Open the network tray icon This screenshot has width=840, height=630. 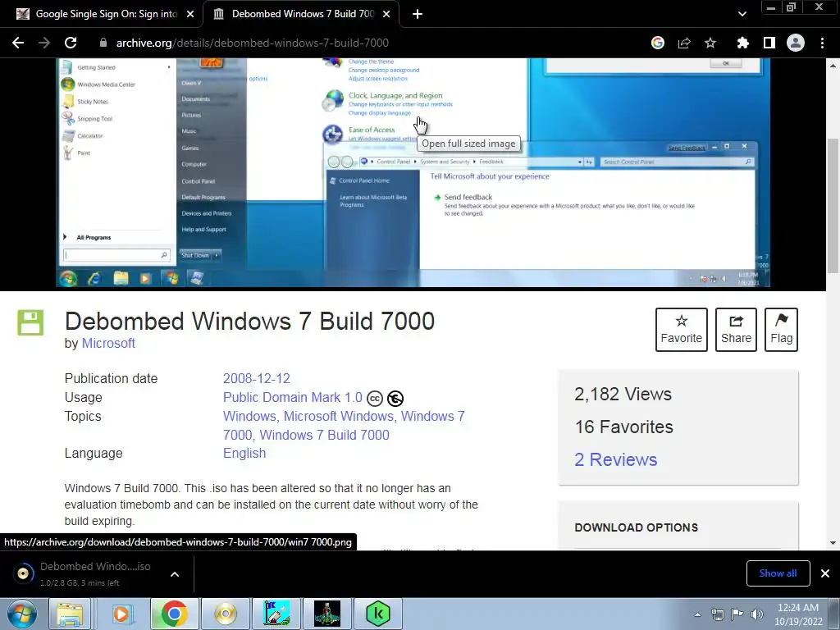click(x=717, y=614)
